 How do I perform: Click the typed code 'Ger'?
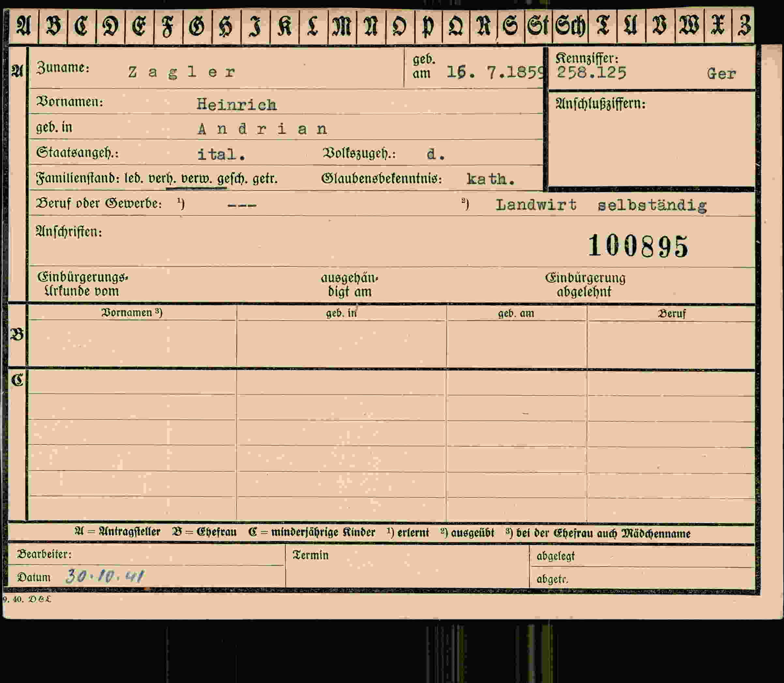point(721,73)
